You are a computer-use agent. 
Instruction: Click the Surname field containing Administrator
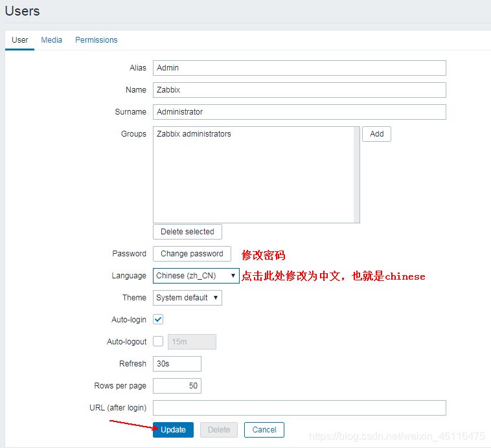tap(299, 112)
